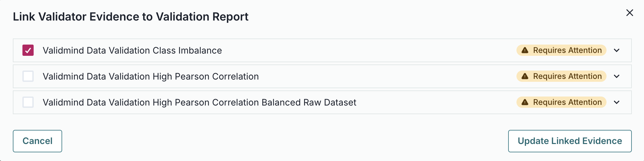Click warning icon on High Pearson Correlation row
This screenshot has height=161, width=644.
click(x=525, y=76)
